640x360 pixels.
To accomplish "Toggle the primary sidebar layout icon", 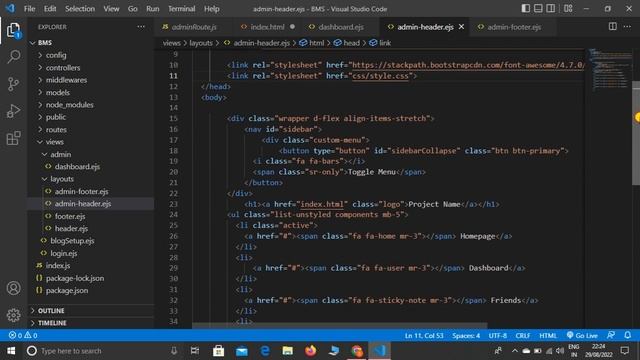I will [526, 9].
